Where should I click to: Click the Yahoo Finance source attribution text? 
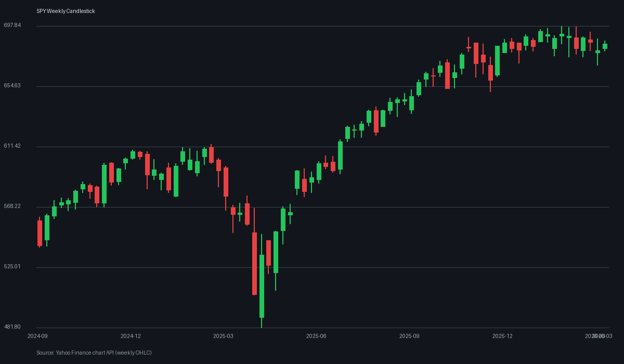94,353
